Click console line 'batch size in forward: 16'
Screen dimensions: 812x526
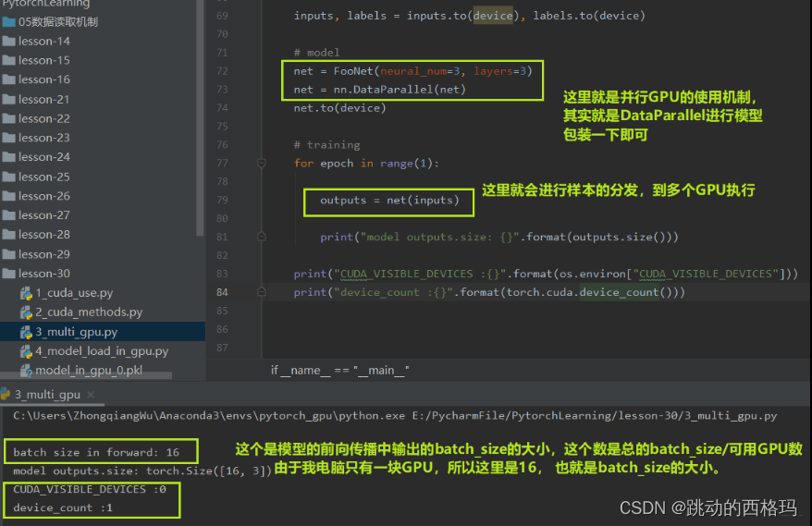(x=96, y=452)
